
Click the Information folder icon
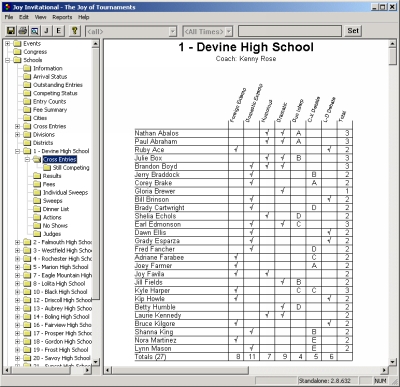27,68
